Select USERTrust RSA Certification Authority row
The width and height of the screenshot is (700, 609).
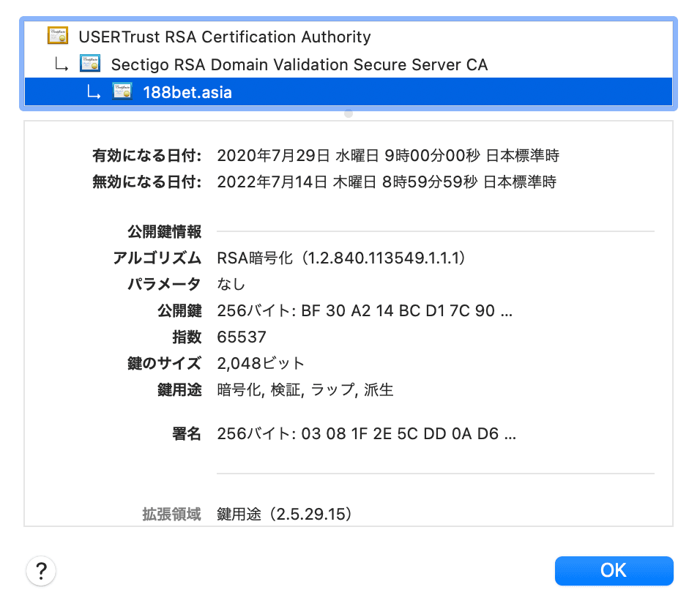(x=349, y=37)
